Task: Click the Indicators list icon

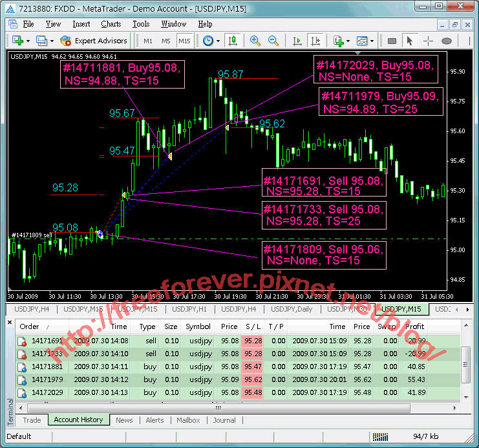Action: (x=338, y=41)
